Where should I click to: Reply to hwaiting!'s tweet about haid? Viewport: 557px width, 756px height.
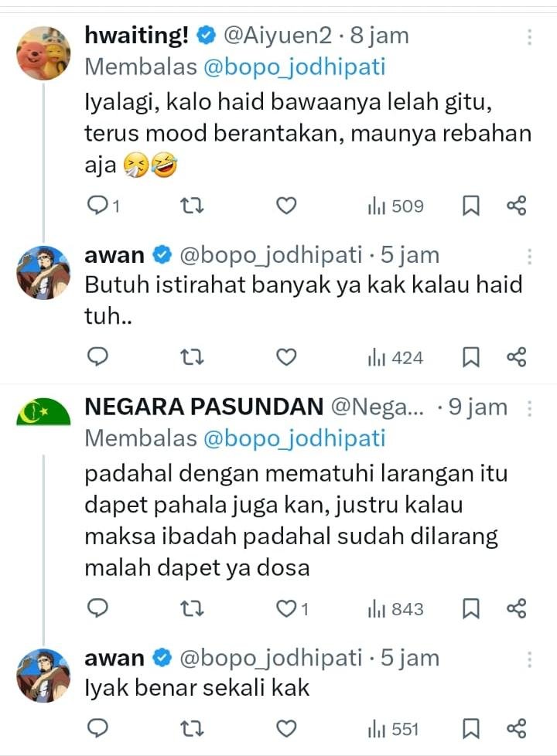coord(97,206)
